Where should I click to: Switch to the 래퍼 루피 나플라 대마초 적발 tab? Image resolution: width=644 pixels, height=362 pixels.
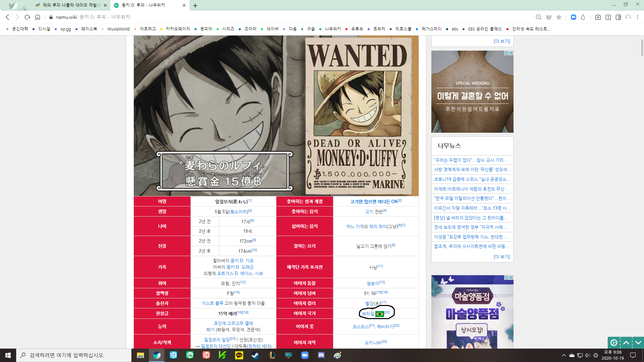[x=71, y=5]
